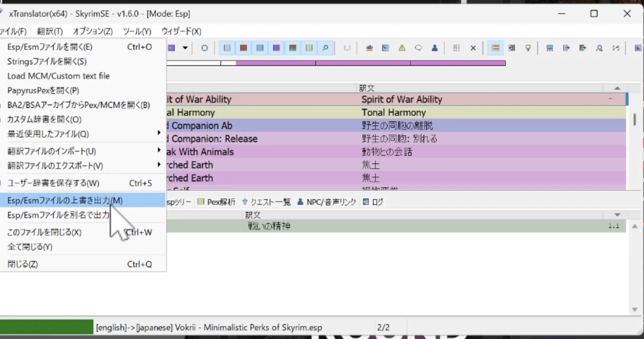Click the first grey list filter icon

(x=227, y=48)
